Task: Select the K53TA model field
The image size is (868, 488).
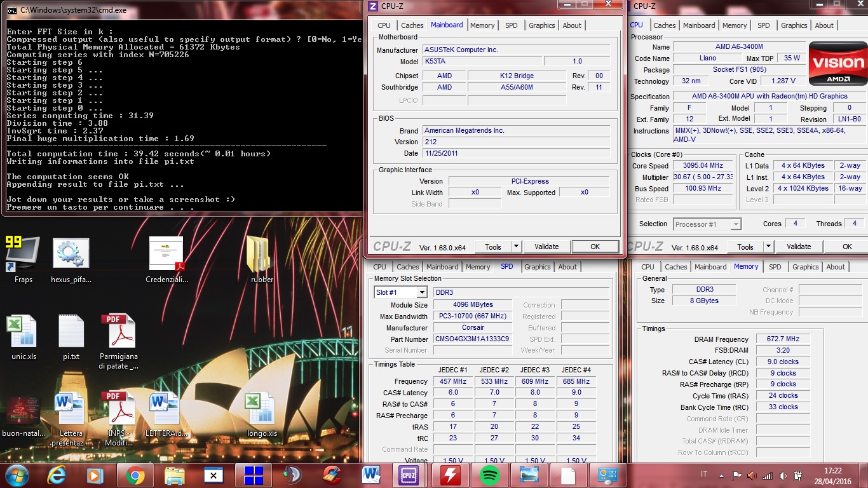Action: click(482, 62)
